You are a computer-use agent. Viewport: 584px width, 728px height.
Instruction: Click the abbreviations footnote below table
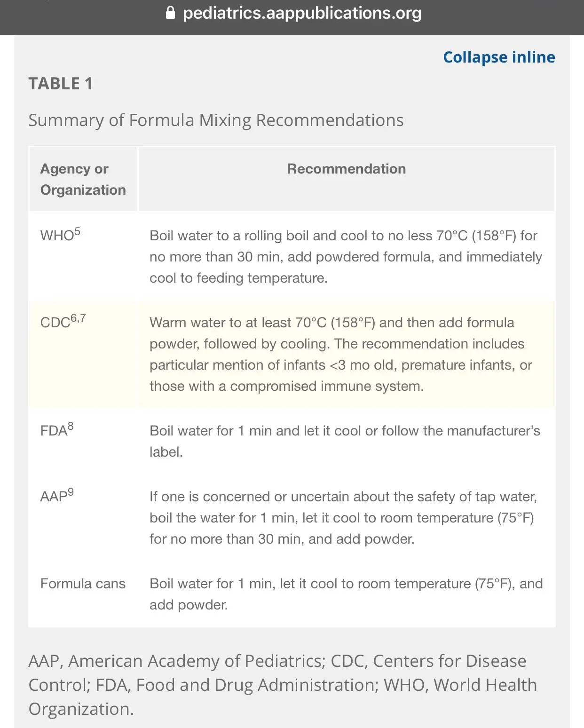(283, 685)
